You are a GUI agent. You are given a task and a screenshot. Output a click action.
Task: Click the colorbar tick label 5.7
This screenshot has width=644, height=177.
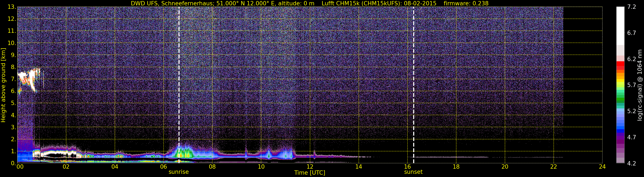[632, 85]
